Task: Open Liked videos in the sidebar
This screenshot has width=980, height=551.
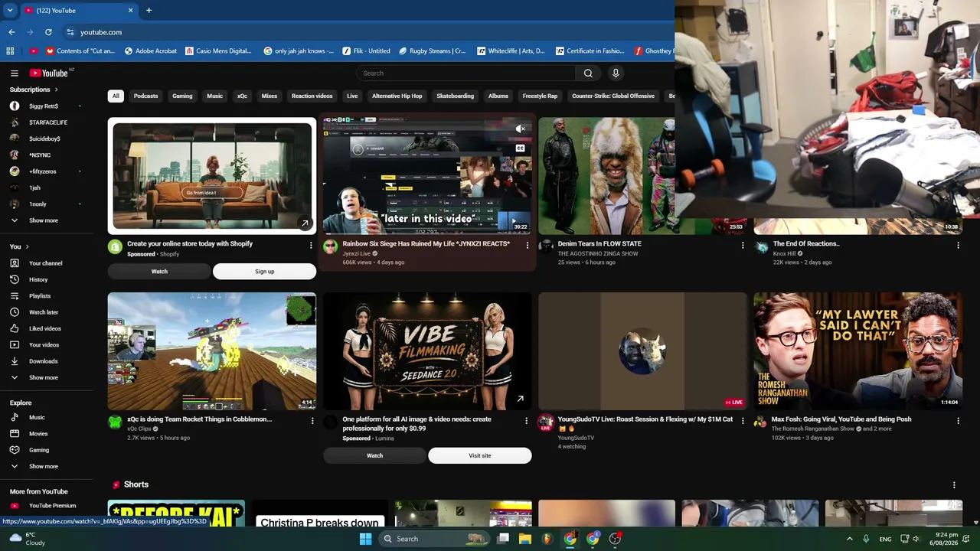Action: (45, 328)
